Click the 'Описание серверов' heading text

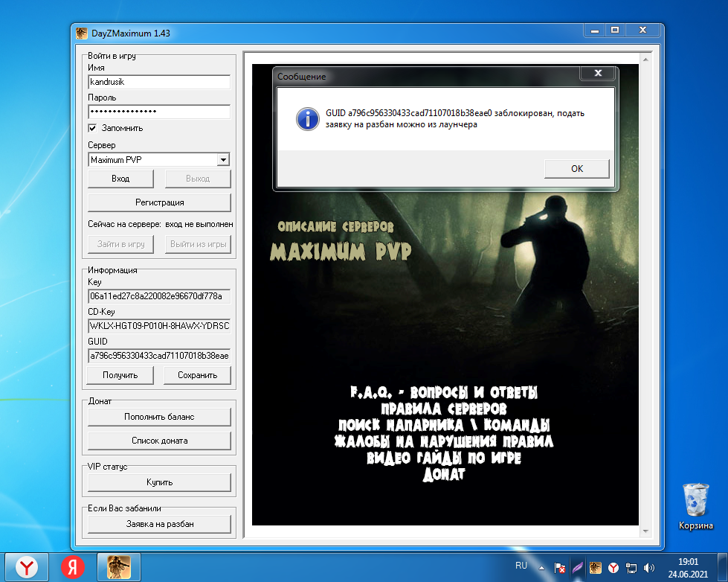click(335, 226)
